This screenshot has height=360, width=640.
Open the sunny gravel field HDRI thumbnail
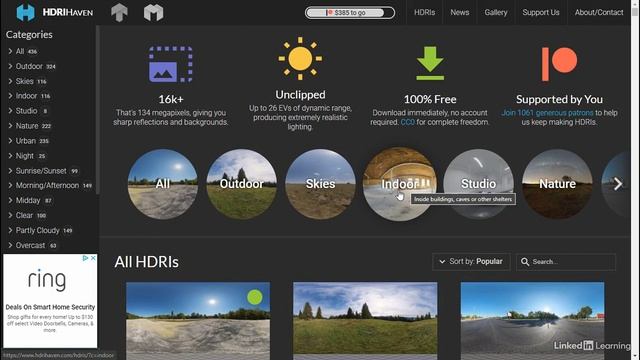198,321
